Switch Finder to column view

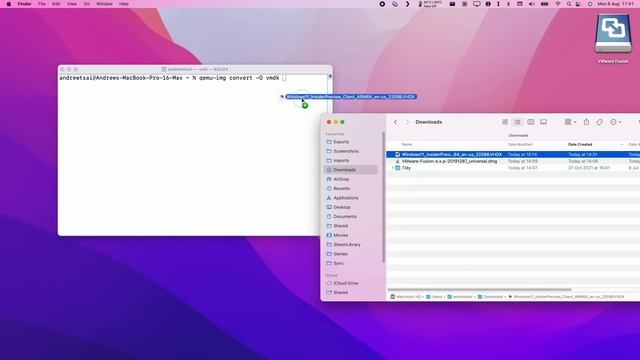531,122
